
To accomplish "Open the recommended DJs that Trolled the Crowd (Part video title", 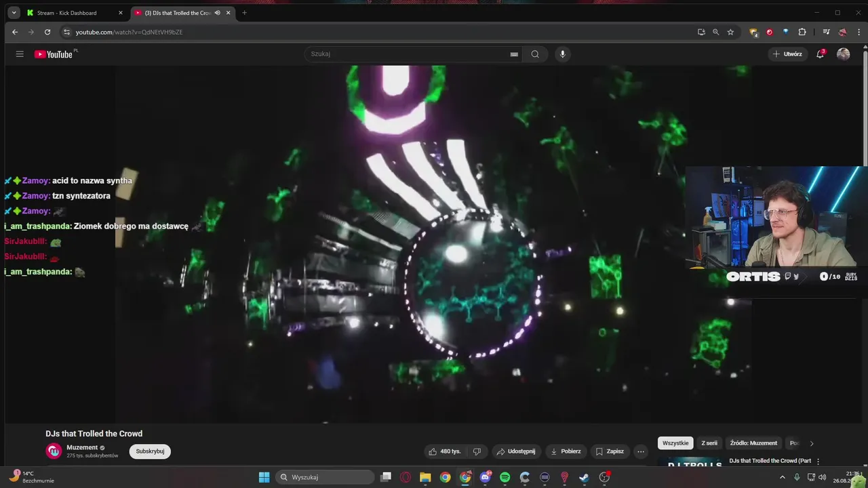I will pos(770,461).
